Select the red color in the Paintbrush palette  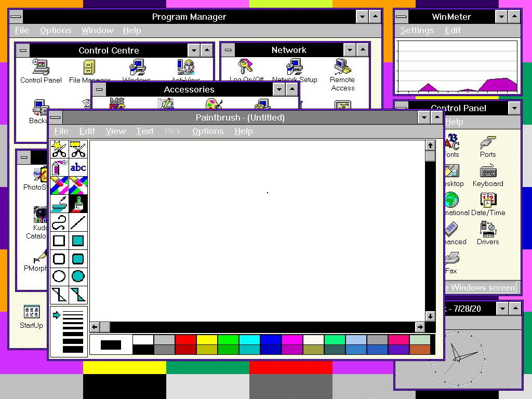coord(187,340)
